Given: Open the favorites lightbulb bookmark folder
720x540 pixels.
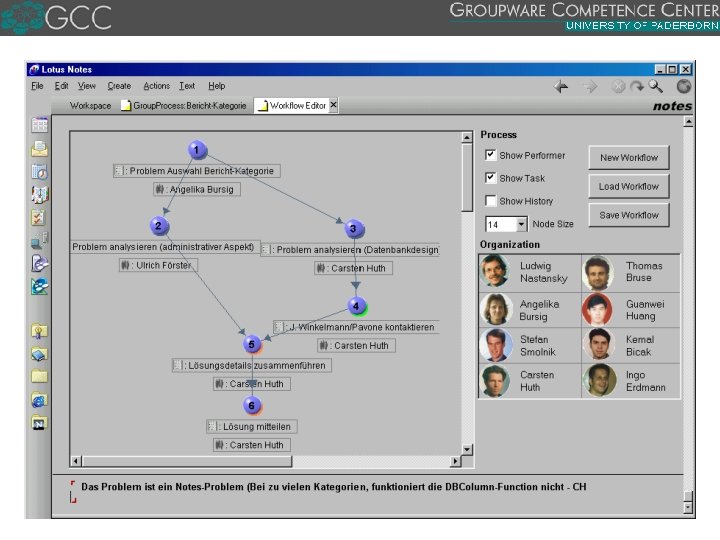Looking at the screenshot, I should click(39, 331).
